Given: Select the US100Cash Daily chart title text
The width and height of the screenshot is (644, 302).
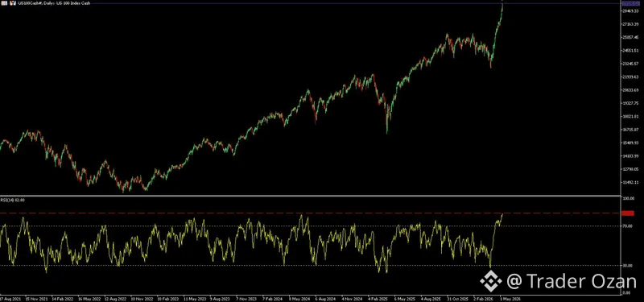Looking at the screenshot, I should click(54, 3).
